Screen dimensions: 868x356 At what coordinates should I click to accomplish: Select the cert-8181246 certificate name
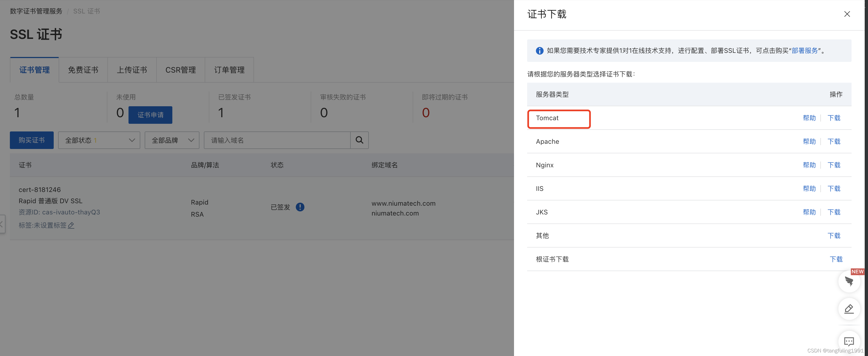coord(40,190)
